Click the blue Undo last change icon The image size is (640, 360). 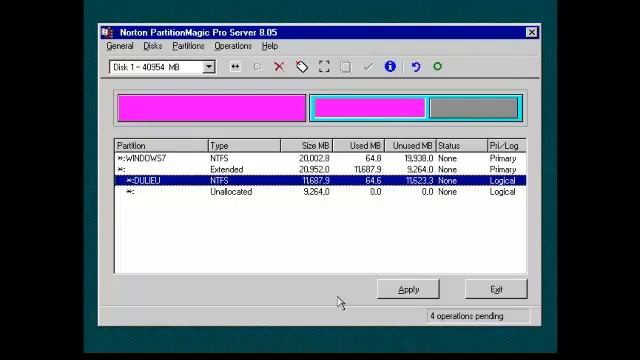click(416, 67)
